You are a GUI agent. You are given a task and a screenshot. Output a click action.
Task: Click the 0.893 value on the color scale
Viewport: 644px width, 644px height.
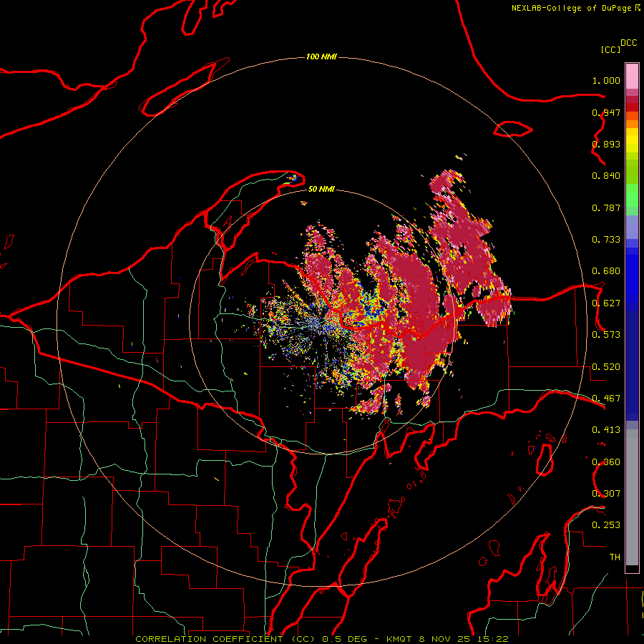click(606, 144)
